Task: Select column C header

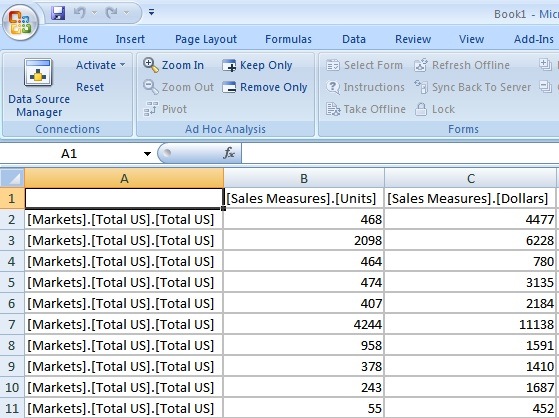Action: [471, 178]
